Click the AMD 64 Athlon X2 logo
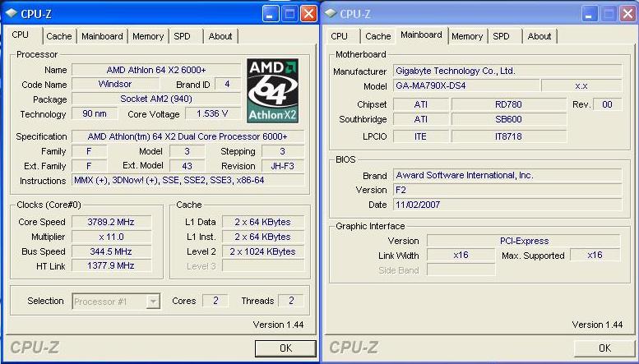The width and height of the screenshot is (639, 364). point(273,90)
